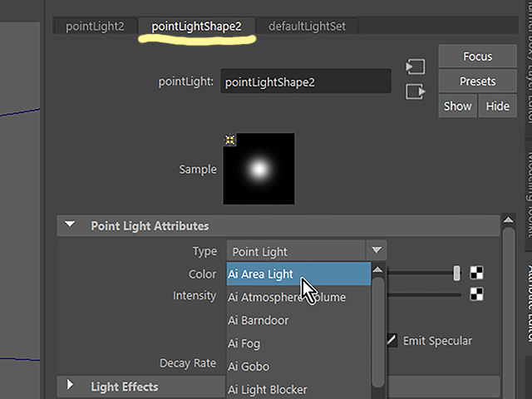The width and height of the screenshot is (532, 399).
Task: Click the Hide button
Action: 497,106
